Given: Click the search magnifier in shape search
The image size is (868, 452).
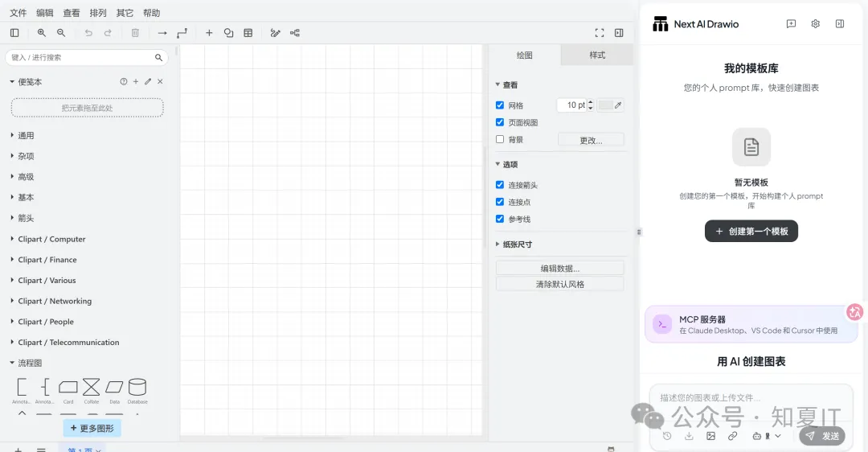Looking at the screenshot, I should (x=159, y=57).
